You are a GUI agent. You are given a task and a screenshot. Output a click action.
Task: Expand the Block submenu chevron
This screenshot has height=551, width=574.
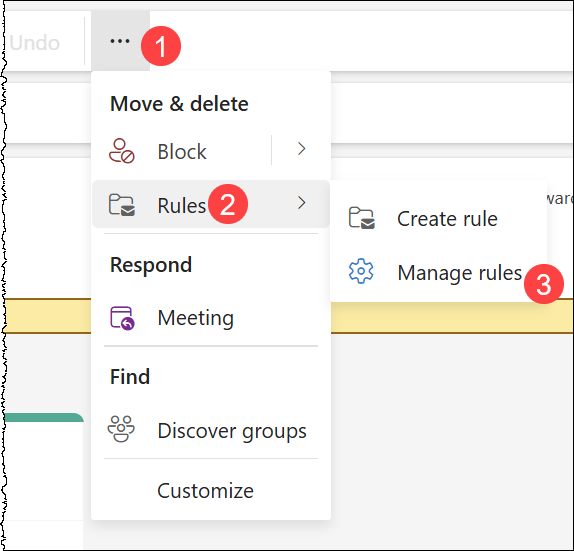301,149
